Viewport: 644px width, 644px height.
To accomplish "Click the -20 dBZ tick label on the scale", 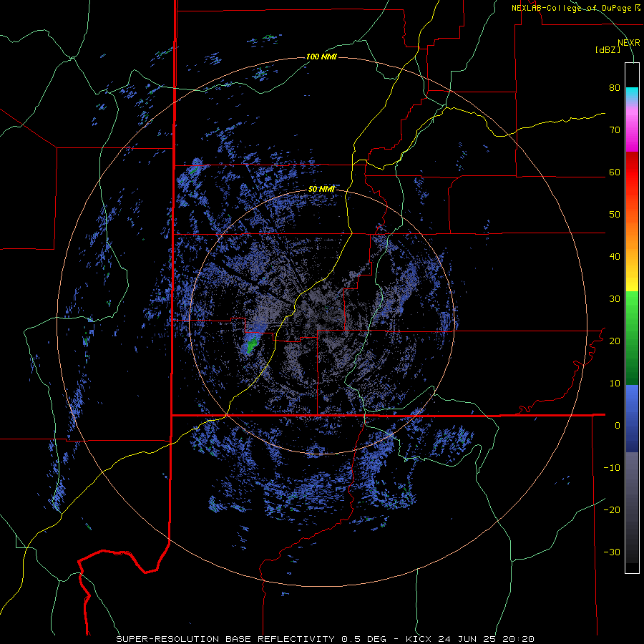I will 612,510.
